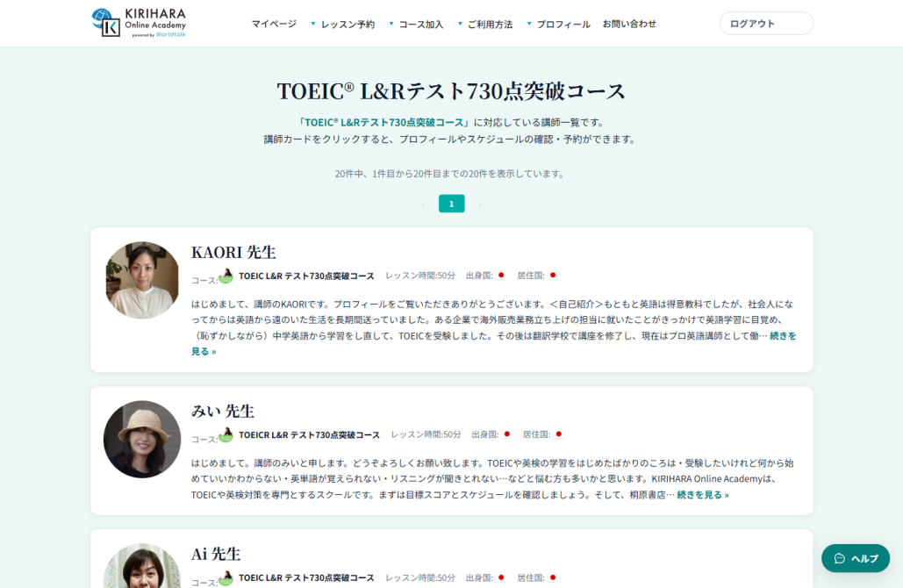Select page 1 in pagination

[x=451, y=204]
